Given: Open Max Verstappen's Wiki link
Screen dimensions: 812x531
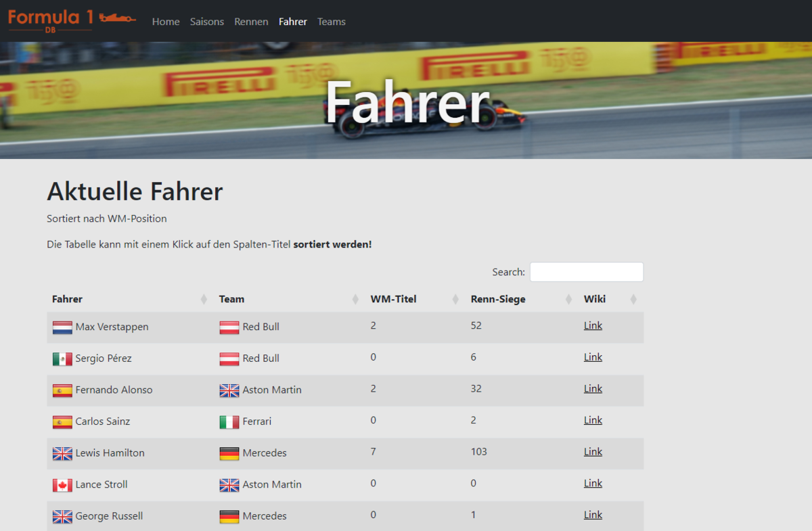Looking at the screenshot, I should coord(593,325).
